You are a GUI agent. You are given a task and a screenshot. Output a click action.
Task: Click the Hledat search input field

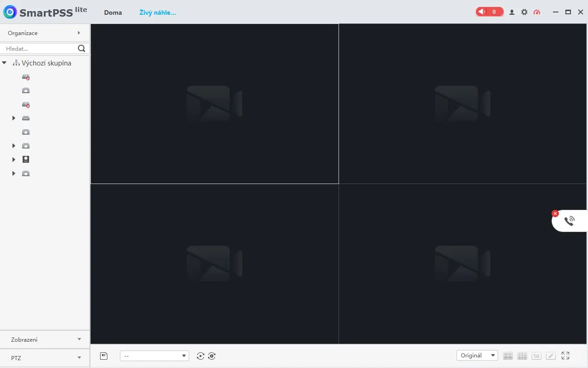pos(39,48)
